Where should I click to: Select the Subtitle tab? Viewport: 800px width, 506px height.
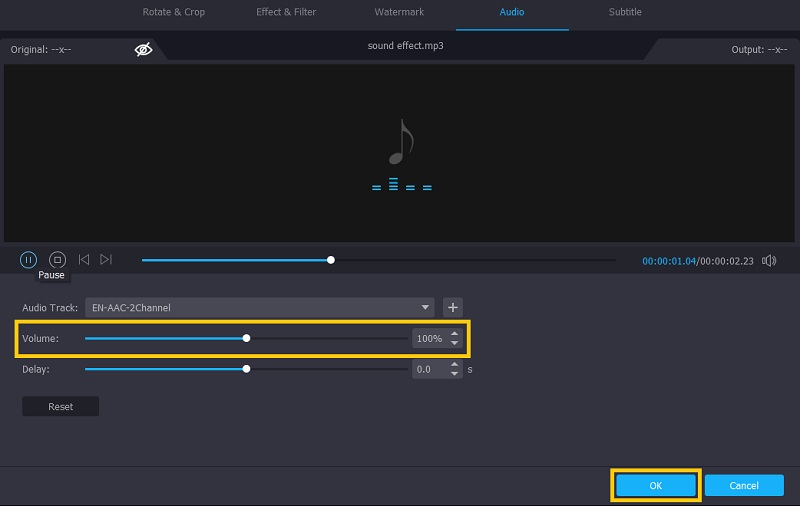coord(625,12)
